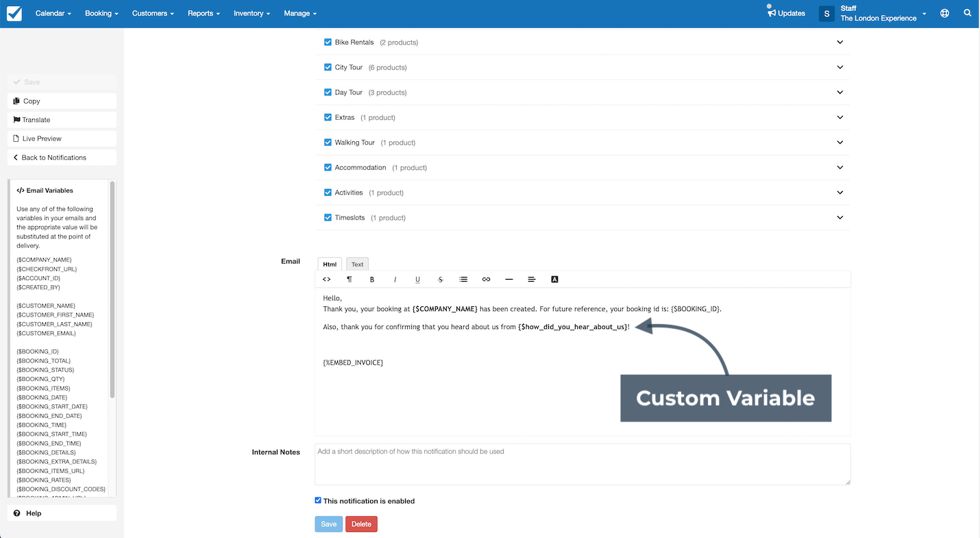Open the Reports menu
The width and height of the screenshot is (980, 538).
click(204, 13)
